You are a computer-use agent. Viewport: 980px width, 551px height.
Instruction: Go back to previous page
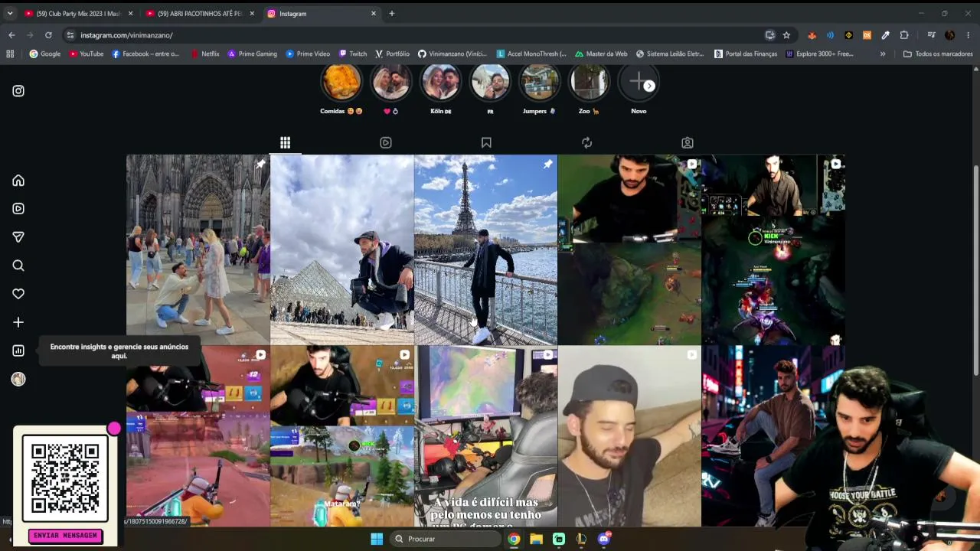tap(11, 35)
